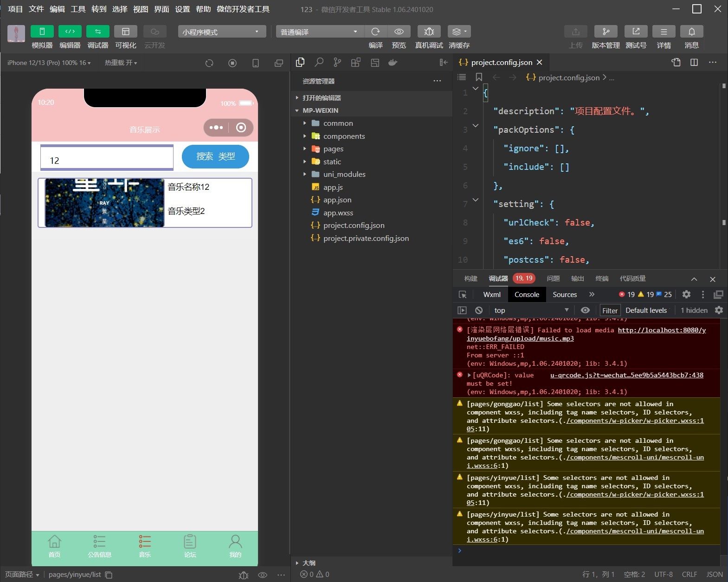Open 版本管理 branch icon
The width and height of the screenshot is (728, 582).
click(x=606, y=32)
